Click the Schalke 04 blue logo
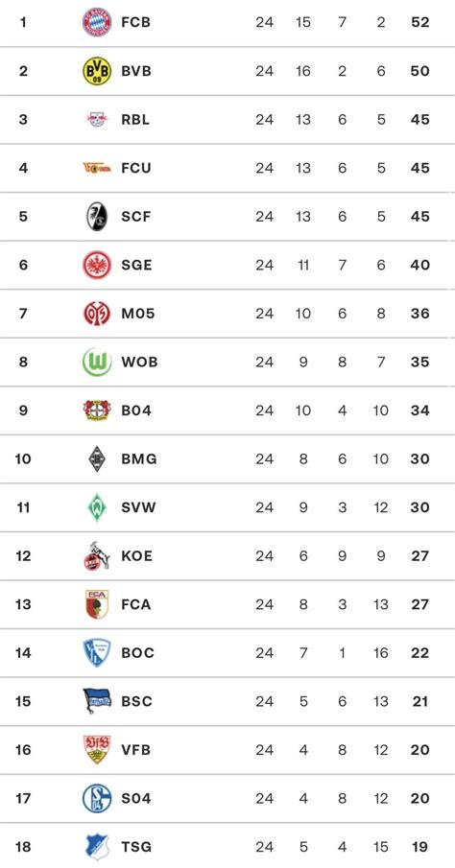Screen dimensions: 455x868 pos(97,798)
